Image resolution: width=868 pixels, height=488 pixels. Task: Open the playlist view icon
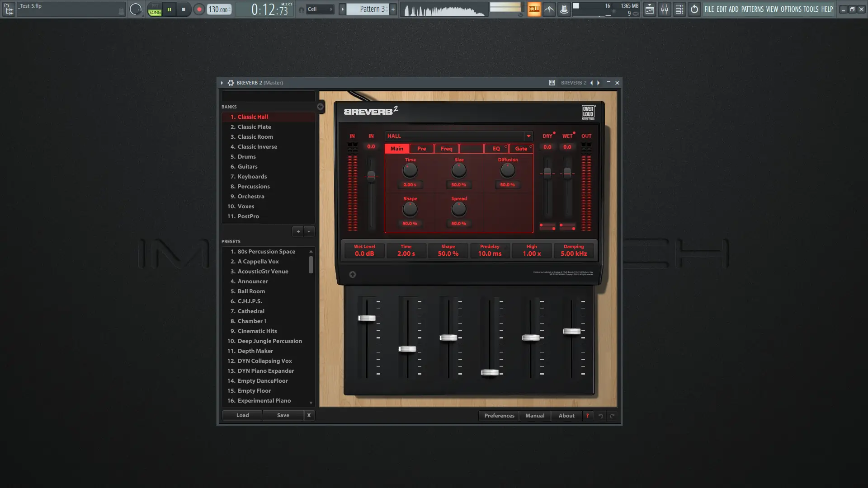coord(649,9)
